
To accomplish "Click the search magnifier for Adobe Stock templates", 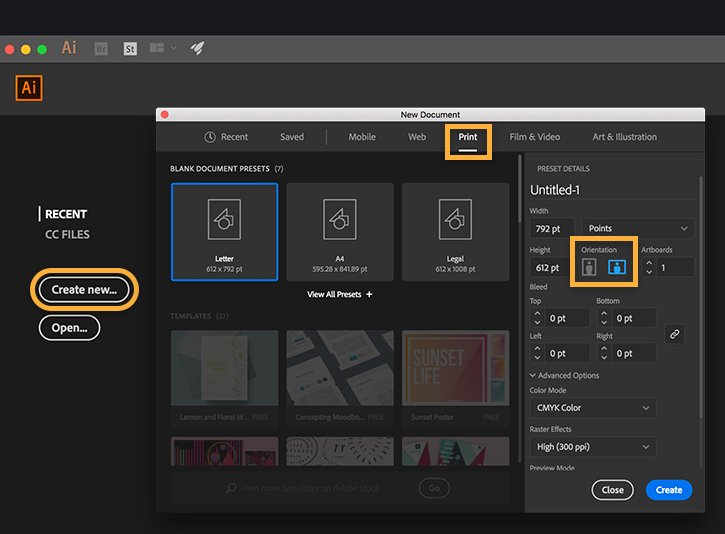I will (231, 488).
